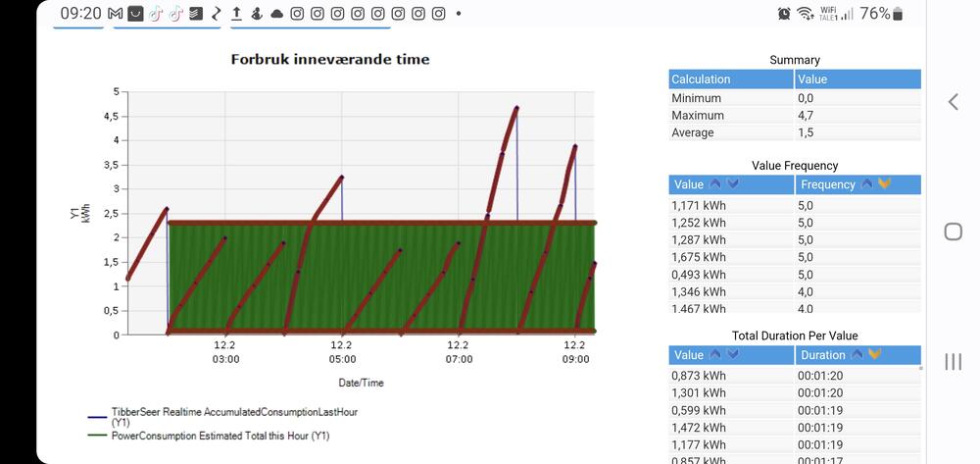Select the 1,472 kWh duration row
Viewport: 980px width, 464px height.
point(795,427)
